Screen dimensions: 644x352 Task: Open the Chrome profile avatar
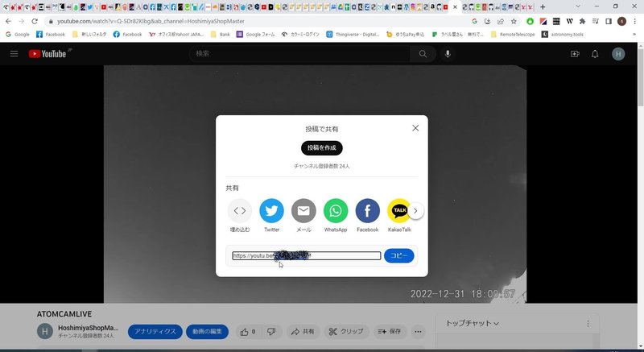pyautogui.click(x=621, y=22)
